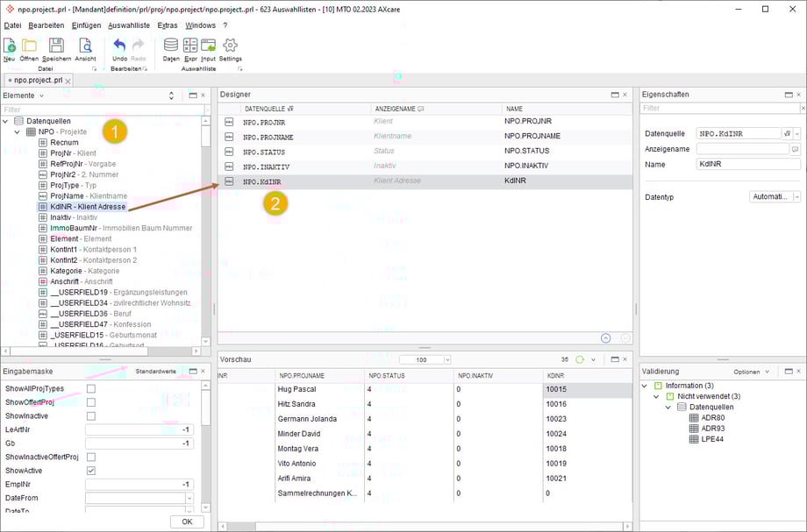The width and height of the screenshot is (807, 532).
Task: Collapse the Information (3) node
Action: [x=645, y=386]
